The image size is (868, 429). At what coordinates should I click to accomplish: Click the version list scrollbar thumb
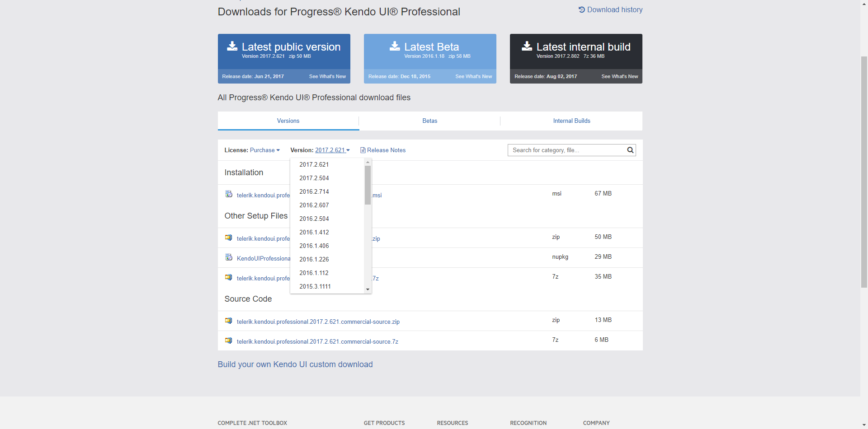[368, 185]
